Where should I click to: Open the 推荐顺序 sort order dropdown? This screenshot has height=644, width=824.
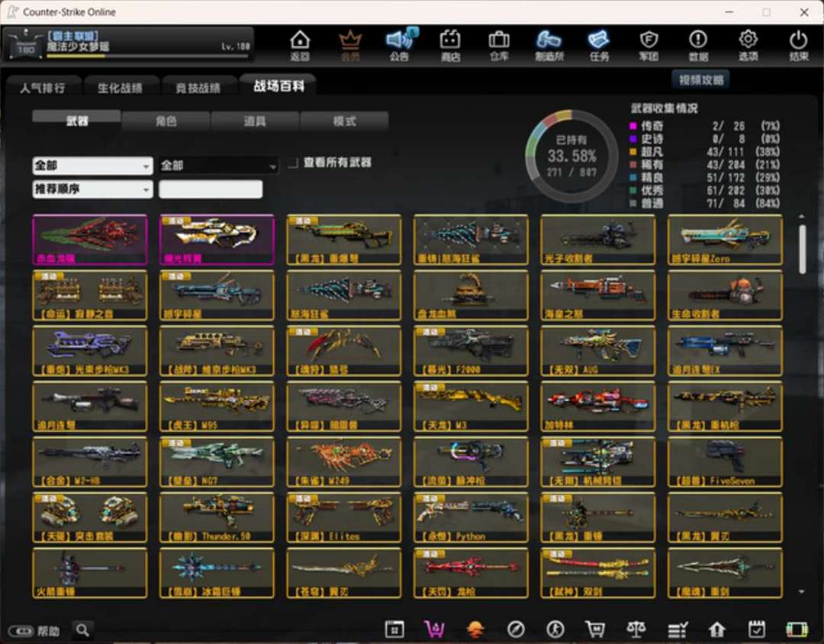click(92, 188)
